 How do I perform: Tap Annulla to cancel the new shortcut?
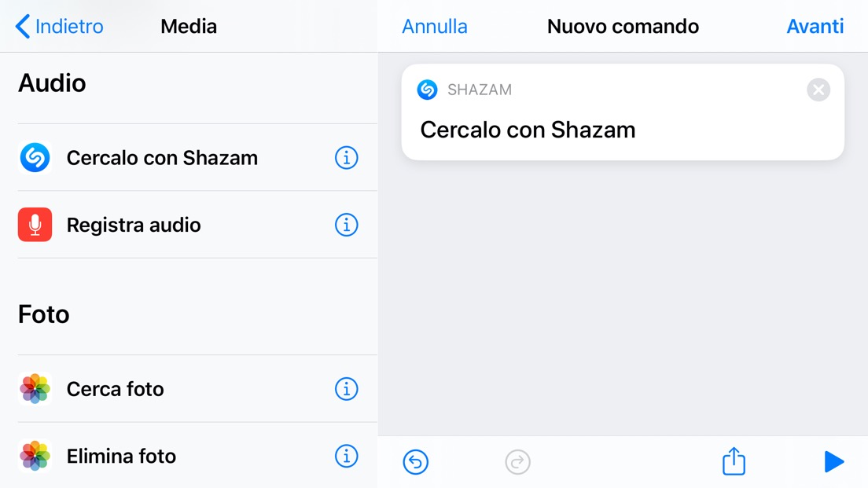click(434, 26)
